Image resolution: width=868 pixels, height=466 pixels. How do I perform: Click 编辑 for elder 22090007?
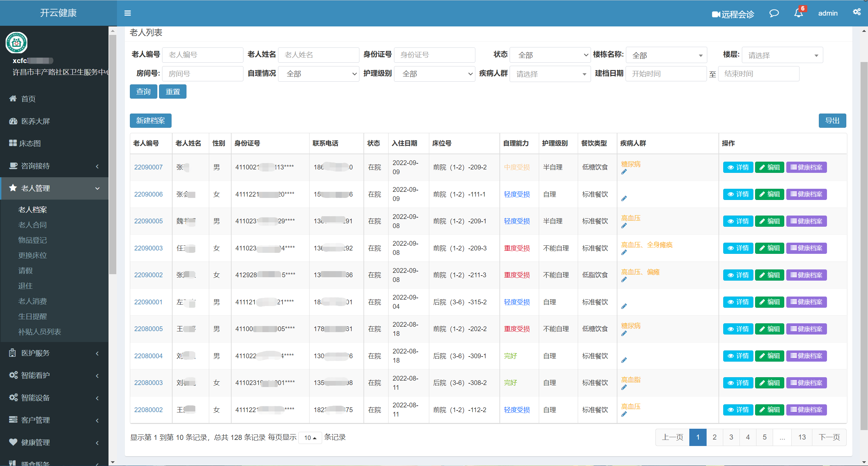pyautogui.click(x=770, y=167)
